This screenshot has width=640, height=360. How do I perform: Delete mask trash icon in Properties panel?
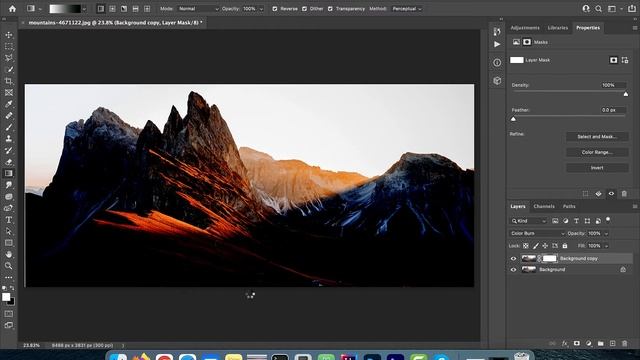coord(624,194)
